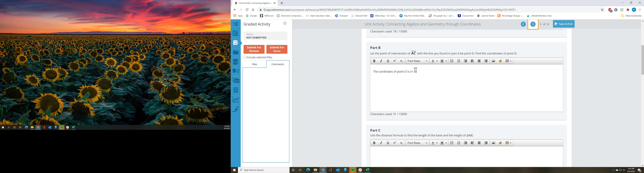
Task: Open table dropdown in Part B toolbar
Action: 508,61
